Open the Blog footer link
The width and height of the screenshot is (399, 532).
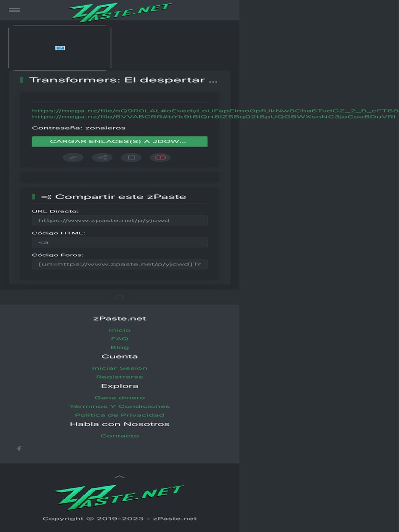119,348
